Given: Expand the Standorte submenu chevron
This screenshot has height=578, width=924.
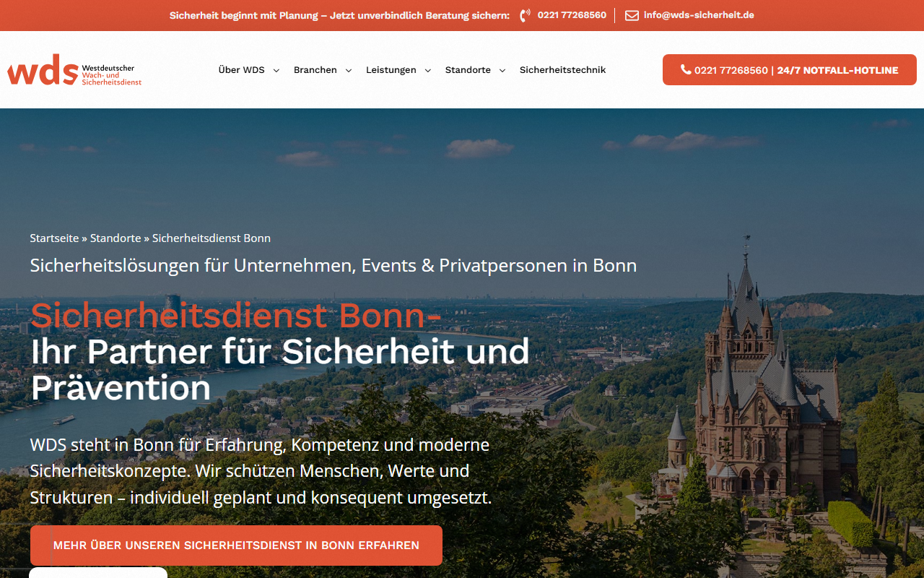Looking at the screenshot, I should click(x=502, y=71).
